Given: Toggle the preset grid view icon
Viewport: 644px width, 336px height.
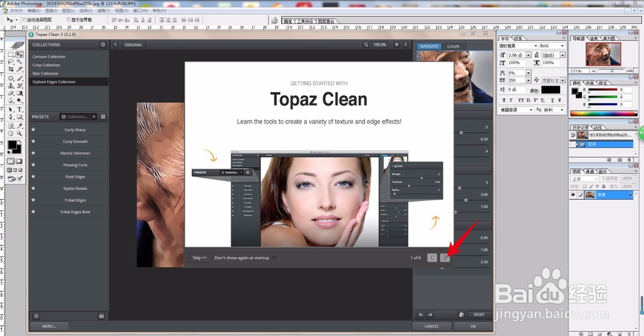Looking at the screenshot, I should 103,117.
